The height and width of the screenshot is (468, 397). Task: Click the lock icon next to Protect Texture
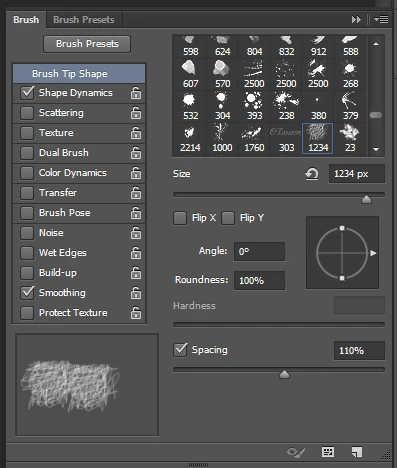(136, 313)
